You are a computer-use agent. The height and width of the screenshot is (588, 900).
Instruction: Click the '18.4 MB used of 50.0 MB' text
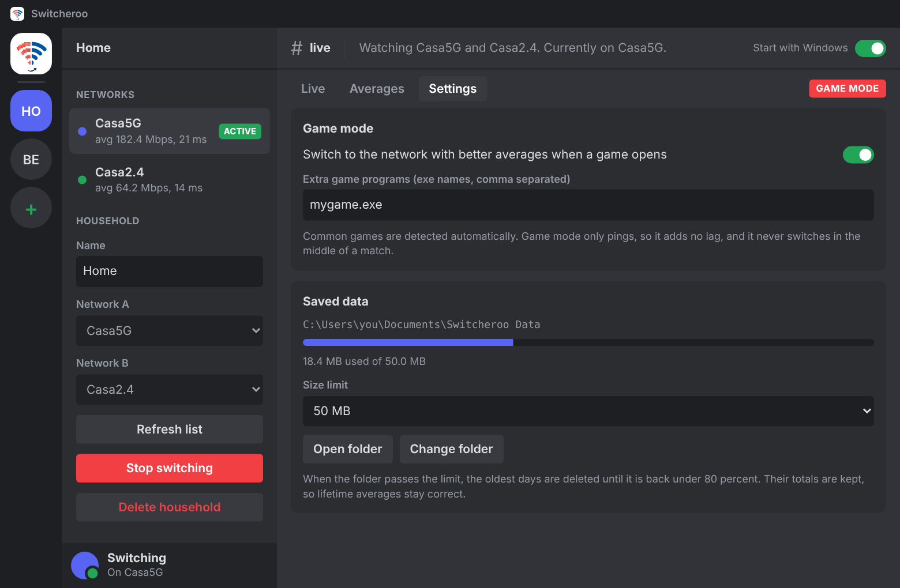click(364, 361)
